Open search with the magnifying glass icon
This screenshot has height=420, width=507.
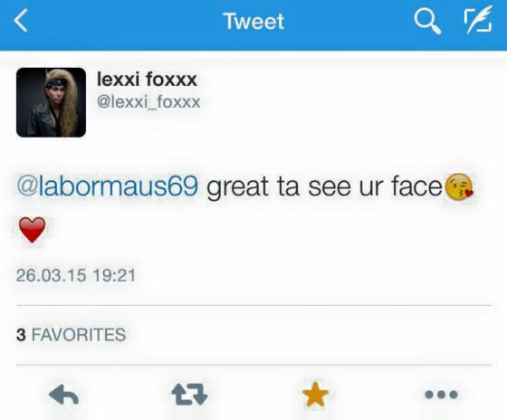click(x=427, y=21)
